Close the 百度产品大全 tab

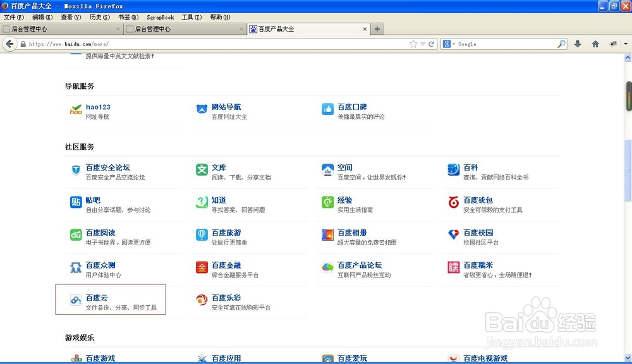pyautogui.click(x=365, y=29)
